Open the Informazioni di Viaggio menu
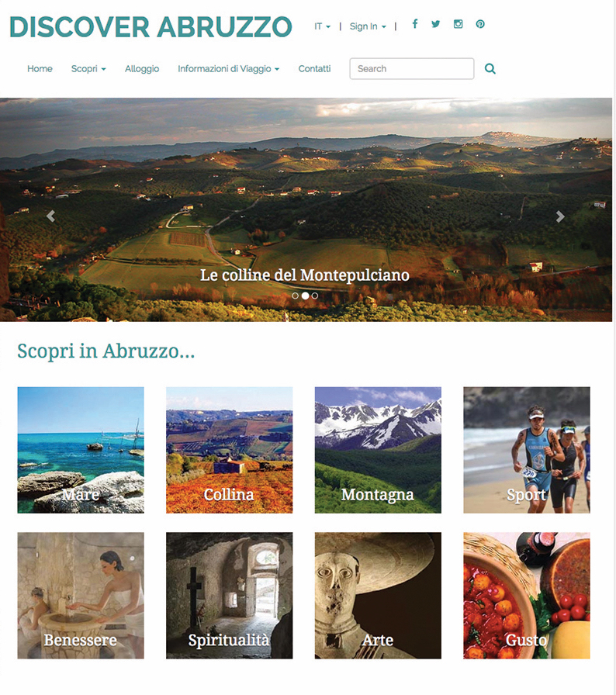 point(229,69)
